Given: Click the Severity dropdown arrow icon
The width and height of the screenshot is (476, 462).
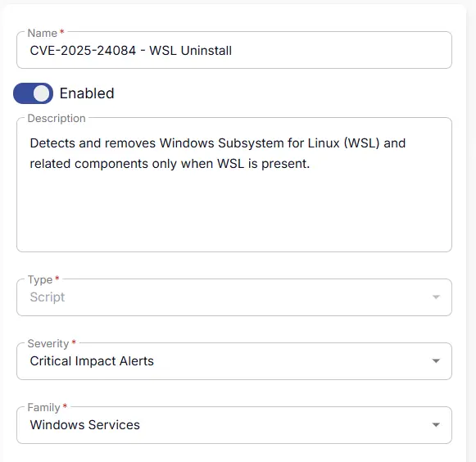Looking at the screenshot, I should click(x=436, y=361).
